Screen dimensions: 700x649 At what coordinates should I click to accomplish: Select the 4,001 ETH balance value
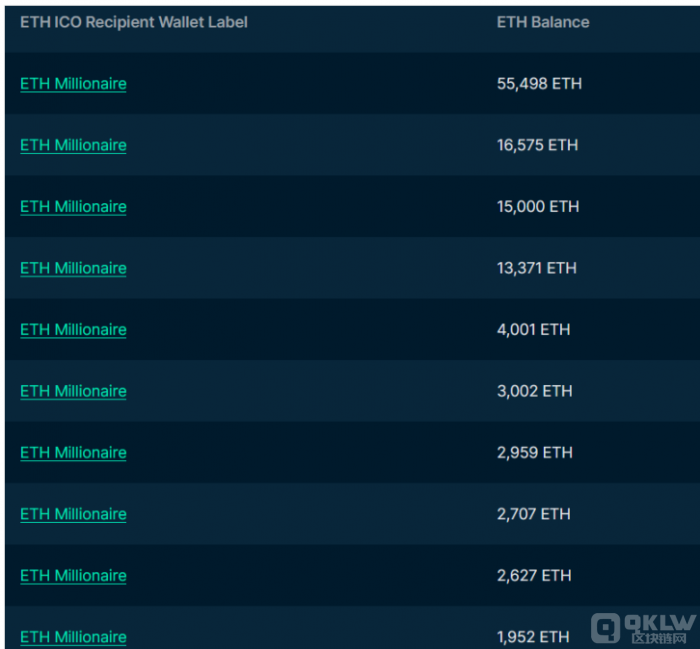pos(533,330)
